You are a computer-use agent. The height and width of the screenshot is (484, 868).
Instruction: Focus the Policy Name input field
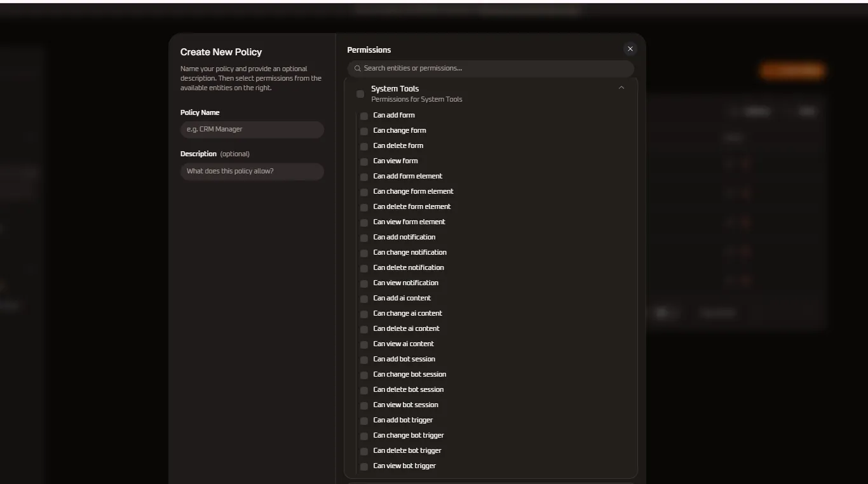point(252,130)
